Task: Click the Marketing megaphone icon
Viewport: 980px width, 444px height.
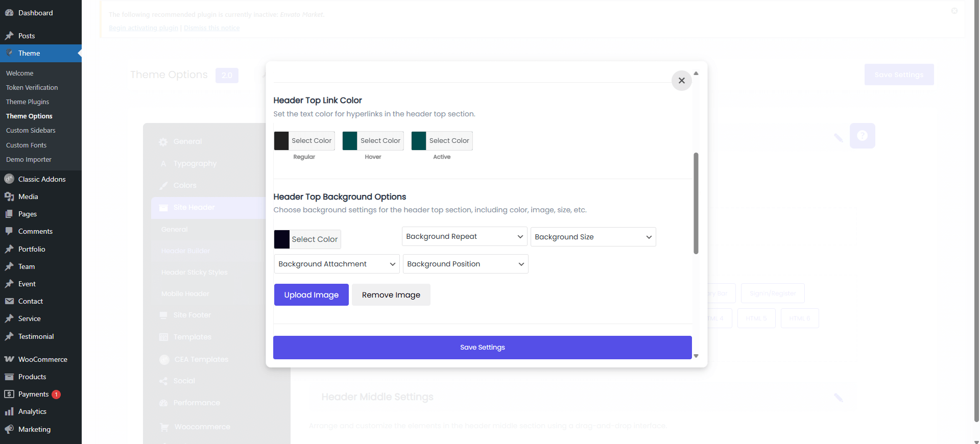Action: pos(9,429)
